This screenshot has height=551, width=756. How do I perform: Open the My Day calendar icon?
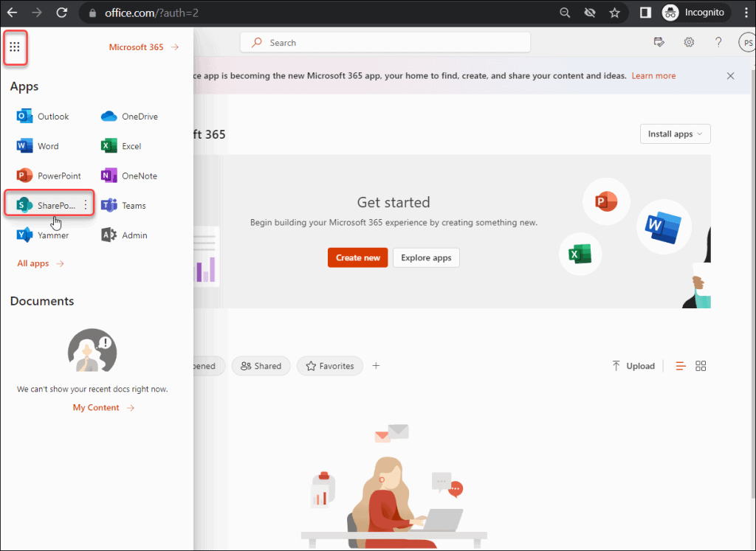(659, 42)
